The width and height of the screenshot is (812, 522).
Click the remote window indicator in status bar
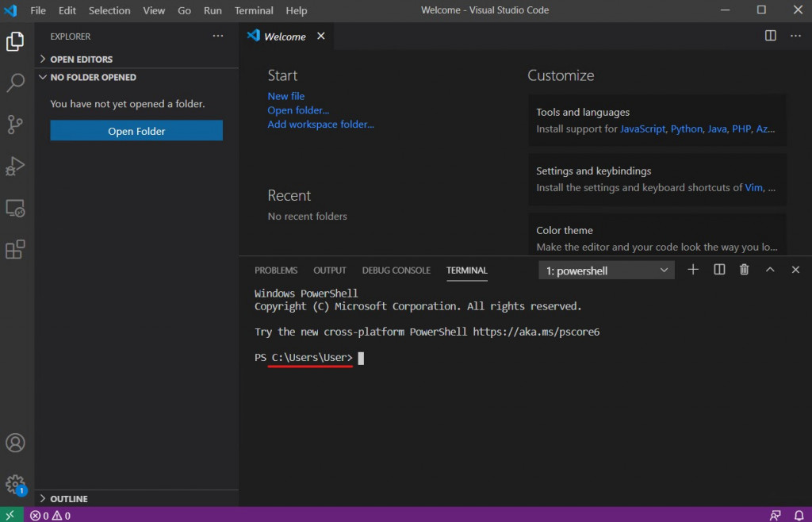click(11, 516)
